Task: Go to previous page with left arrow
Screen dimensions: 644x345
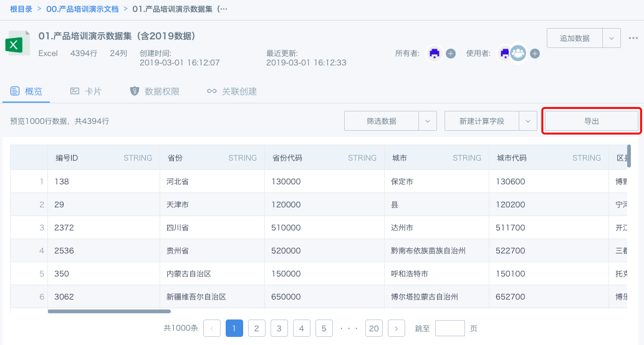Action: (x=212, y=328)
